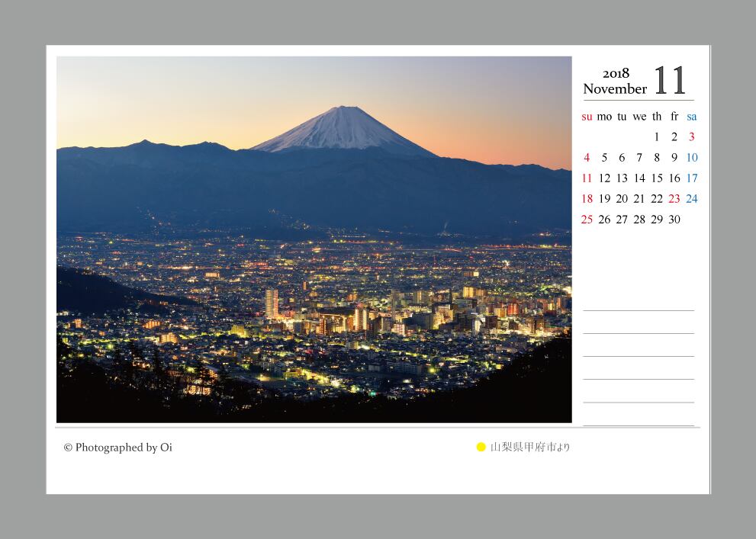
Task: Click the blue Saturday date 17
Action: [692, 178]
